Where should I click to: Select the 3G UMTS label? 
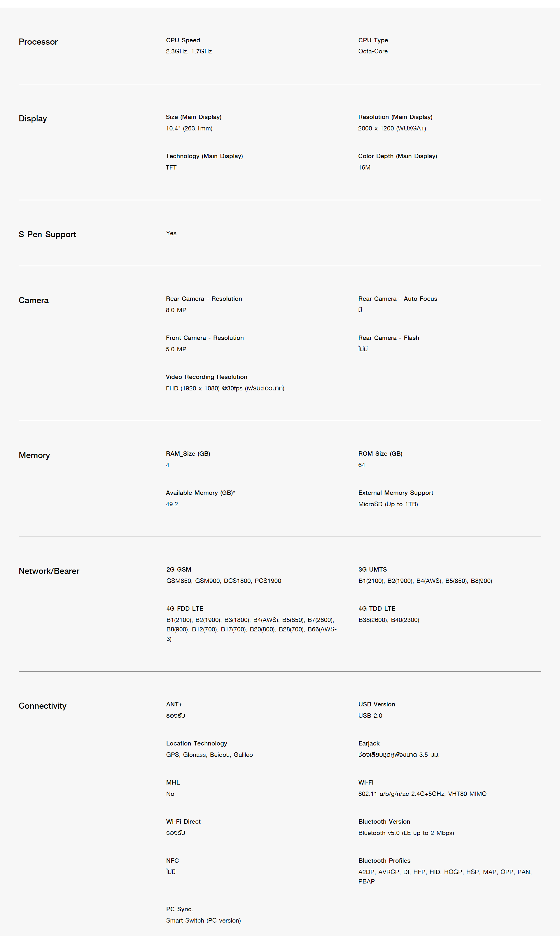372,569
